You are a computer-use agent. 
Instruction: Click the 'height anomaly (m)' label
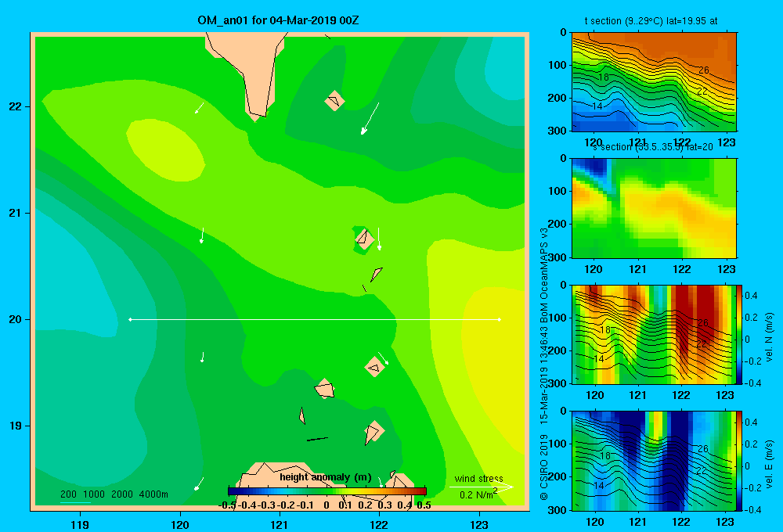click(325, 477)
